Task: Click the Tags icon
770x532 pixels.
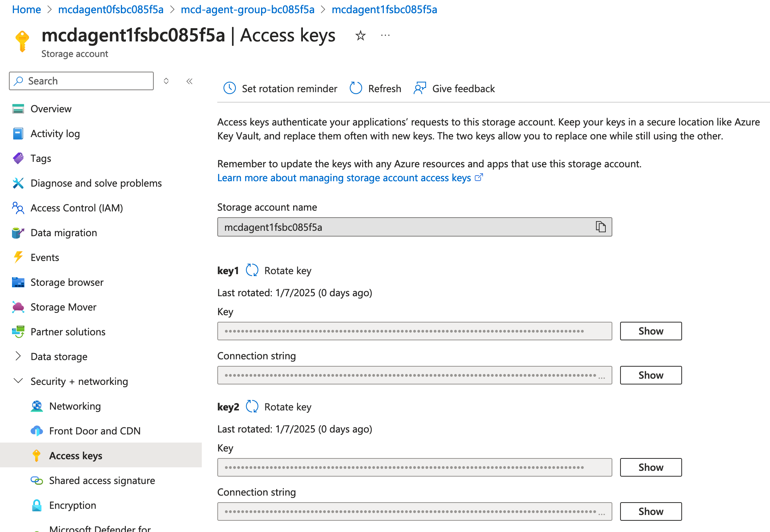Action: tap(18, 158)
